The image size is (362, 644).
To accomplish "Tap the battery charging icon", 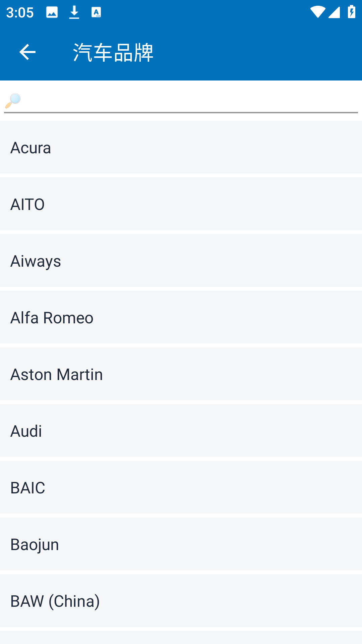I will [351, 12].
